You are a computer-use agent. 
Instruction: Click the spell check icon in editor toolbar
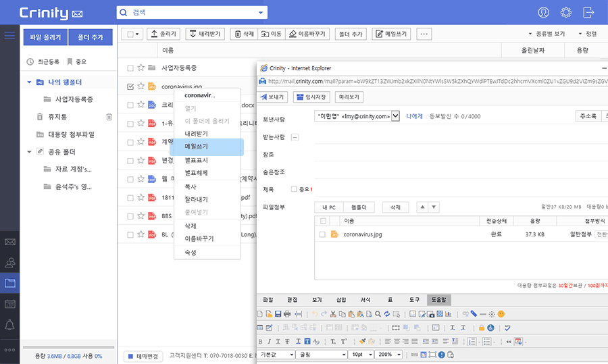[x=507, y=328]
